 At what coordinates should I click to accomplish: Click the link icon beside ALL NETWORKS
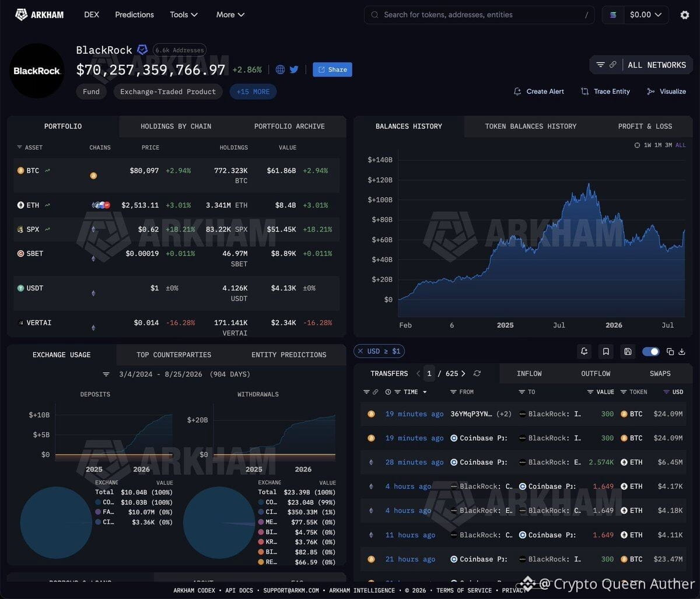coord(613,65)
